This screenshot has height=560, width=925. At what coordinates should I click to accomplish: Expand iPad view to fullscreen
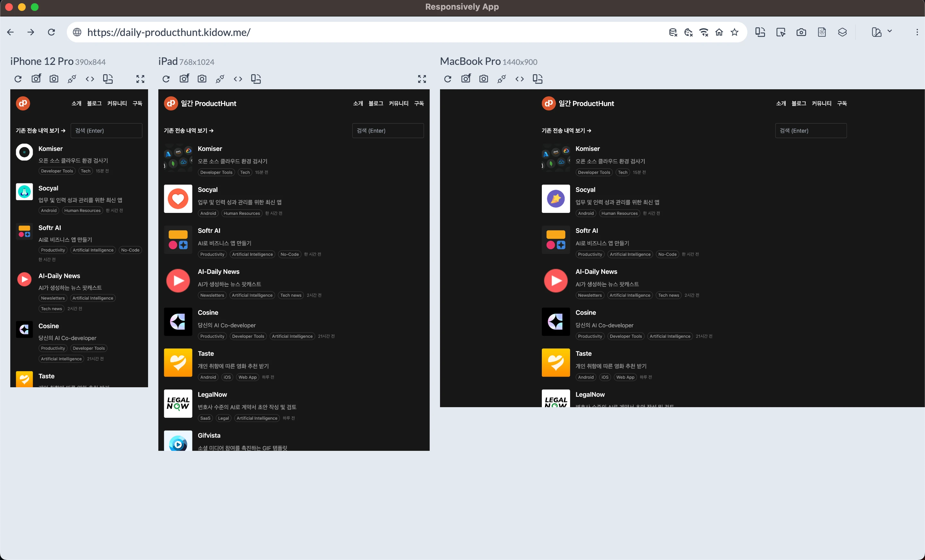pyautogui.click(x=422, y=79)
